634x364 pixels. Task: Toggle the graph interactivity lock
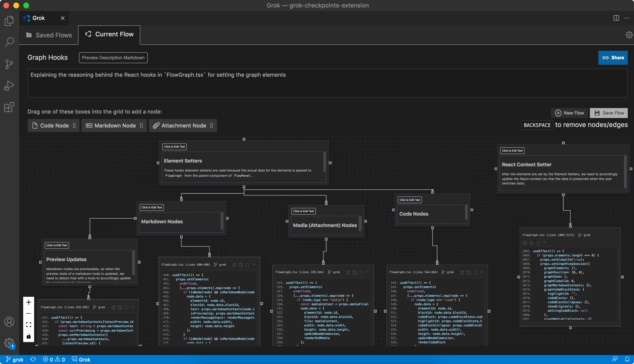coord(29,336)
